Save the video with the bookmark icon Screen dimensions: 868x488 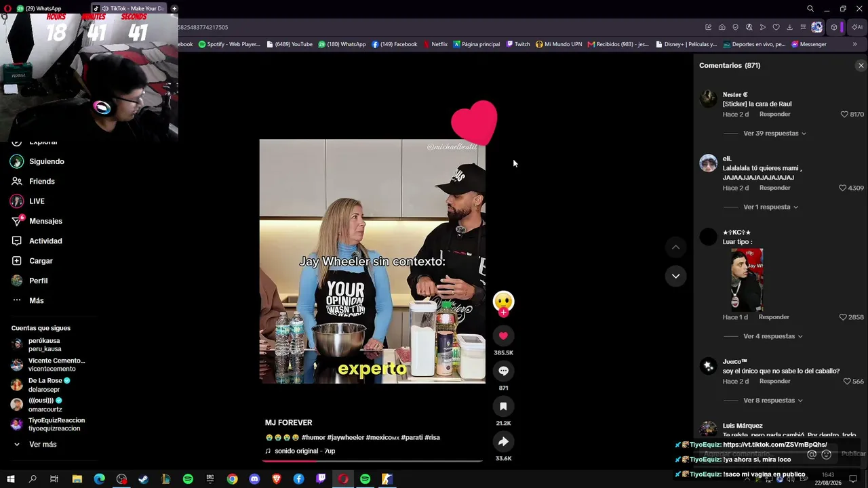coord(503,406)
